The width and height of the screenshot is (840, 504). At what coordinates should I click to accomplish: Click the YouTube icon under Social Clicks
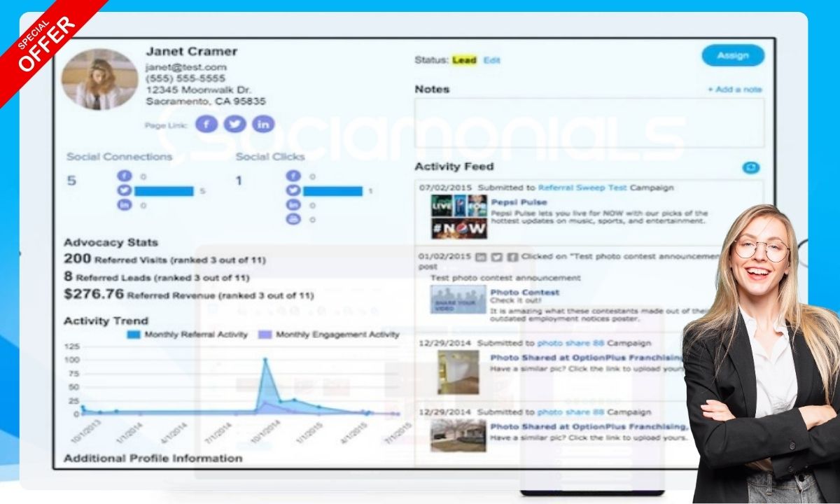click(x=293, y=219)
